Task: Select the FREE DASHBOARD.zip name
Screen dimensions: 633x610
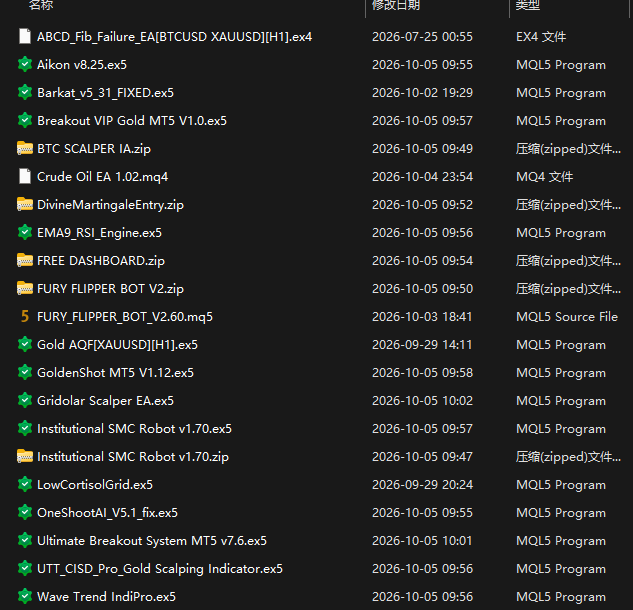Action: [x=101, y=261]
